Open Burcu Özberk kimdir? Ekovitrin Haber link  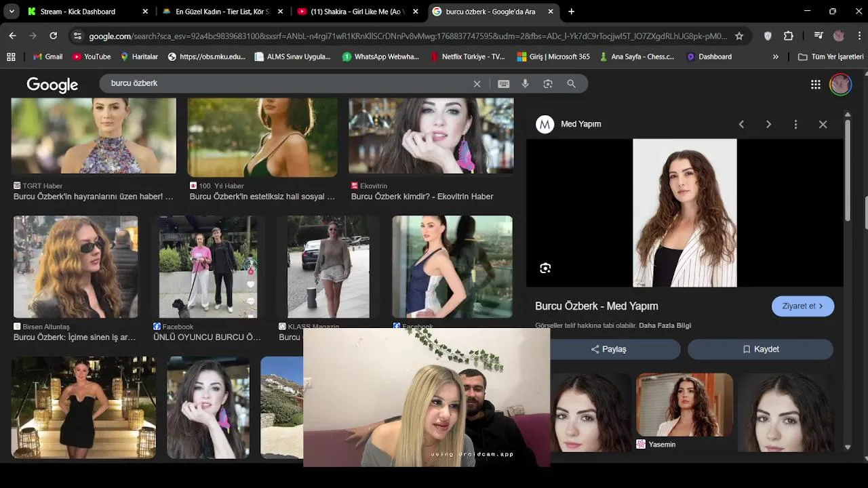coord(422,197)
